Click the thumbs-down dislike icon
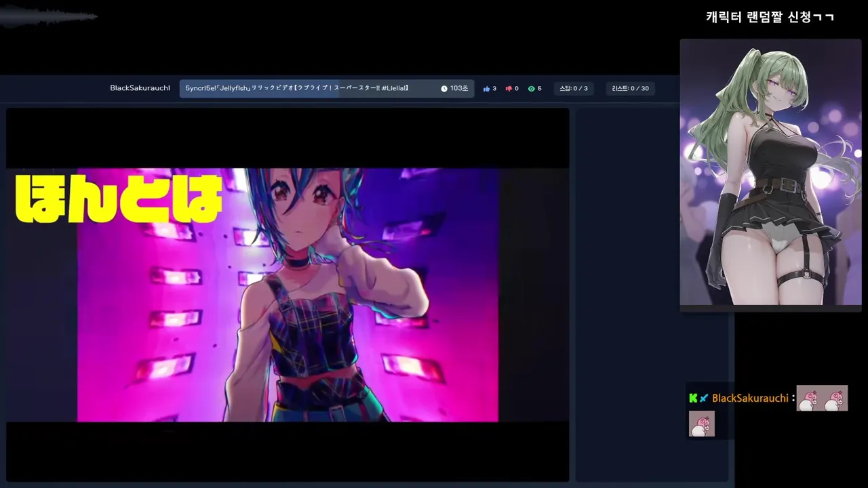This screenshot has width=868, height=488. [x=509, y=89]
